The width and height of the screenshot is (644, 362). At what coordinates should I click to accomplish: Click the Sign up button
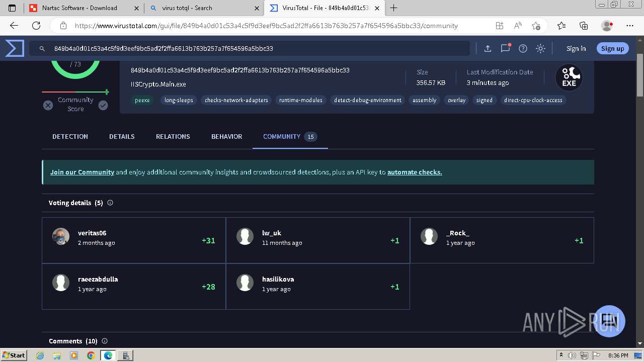(x=612, y=48)
